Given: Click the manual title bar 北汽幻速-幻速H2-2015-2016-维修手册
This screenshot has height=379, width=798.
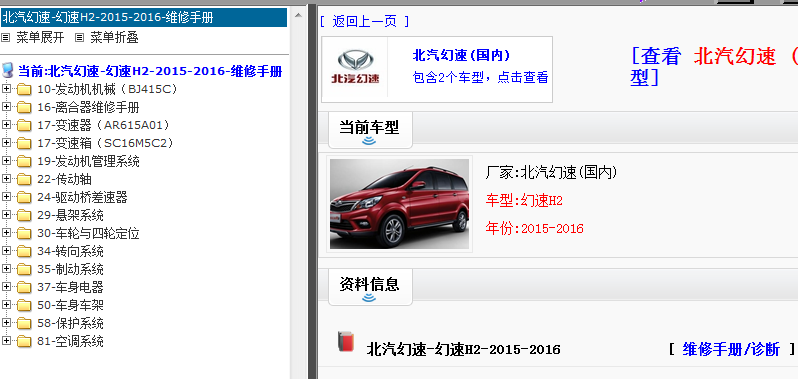Looking at the screenshot, I should (x=144, y=18).
